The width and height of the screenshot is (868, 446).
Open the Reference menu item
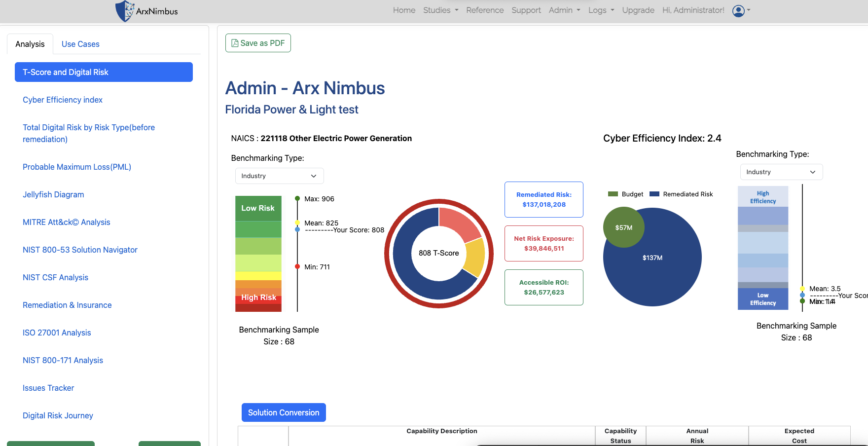click(x=485, y=10)
